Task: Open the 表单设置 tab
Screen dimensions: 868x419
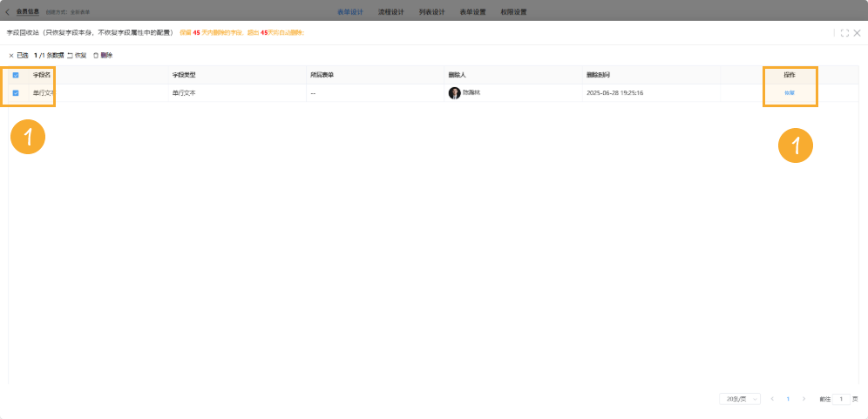Action: [x=472, y=11]
